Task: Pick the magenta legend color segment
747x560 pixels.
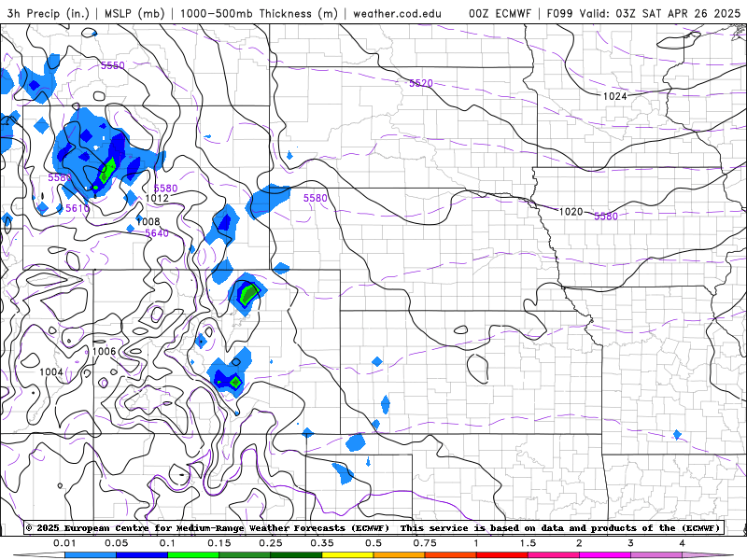Action: coord(605,555)
